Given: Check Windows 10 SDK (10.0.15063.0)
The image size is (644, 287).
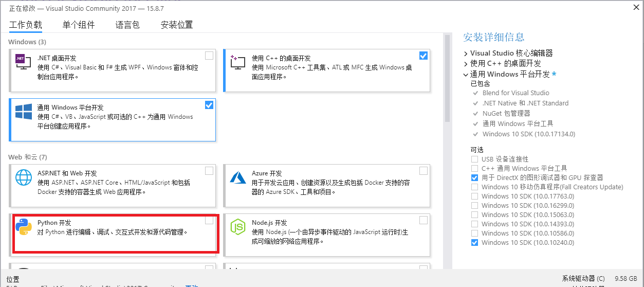Looking at the screenshot, I should click(474, 214).
